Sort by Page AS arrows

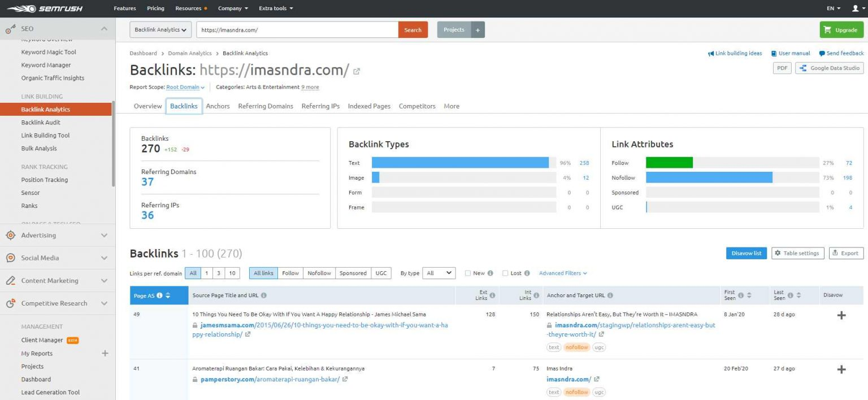click(x=168, y=295)
